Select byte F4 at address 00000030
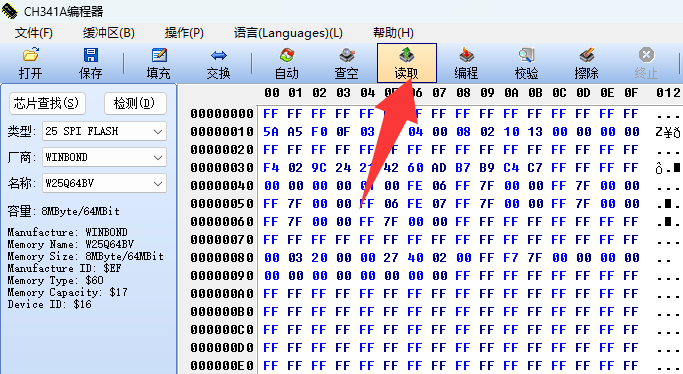This screenshot has height=374, width=683. pyautogui.click(x=270, y=168)
